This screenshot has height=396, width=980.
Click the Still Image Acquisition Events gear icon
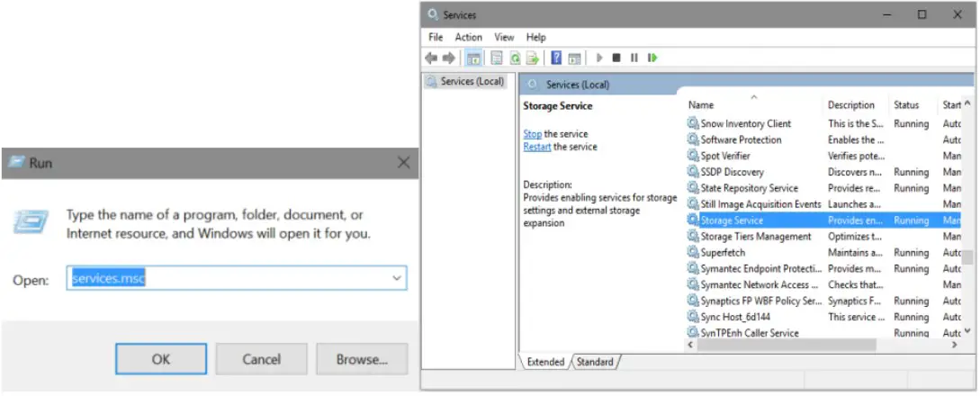coord(693,204)
